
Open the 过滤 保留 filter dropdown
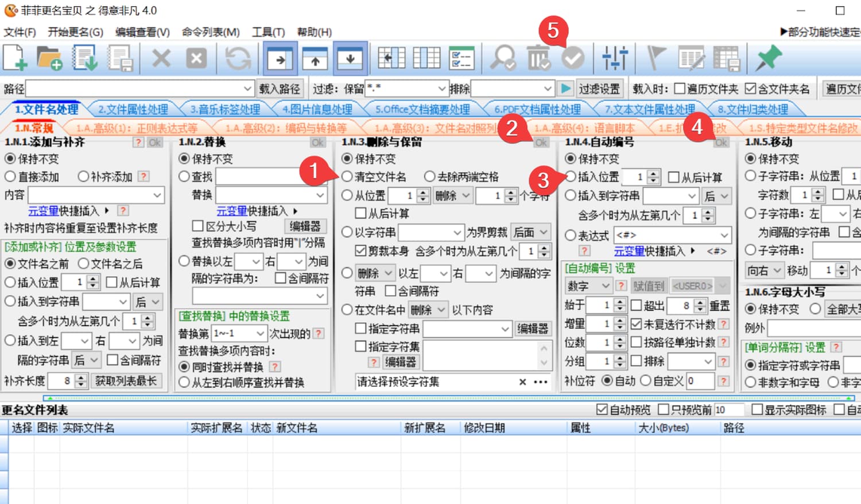[x=442, y=88]
